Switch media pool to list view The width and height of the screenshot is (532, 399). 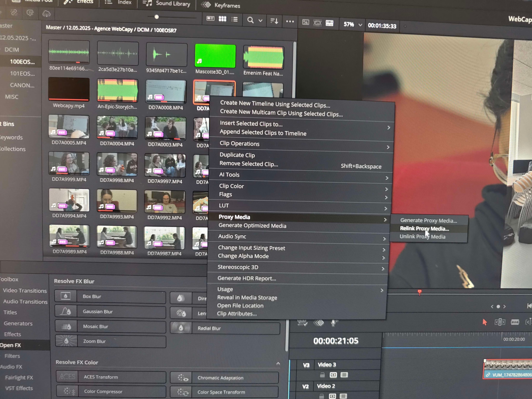point(235,19)
